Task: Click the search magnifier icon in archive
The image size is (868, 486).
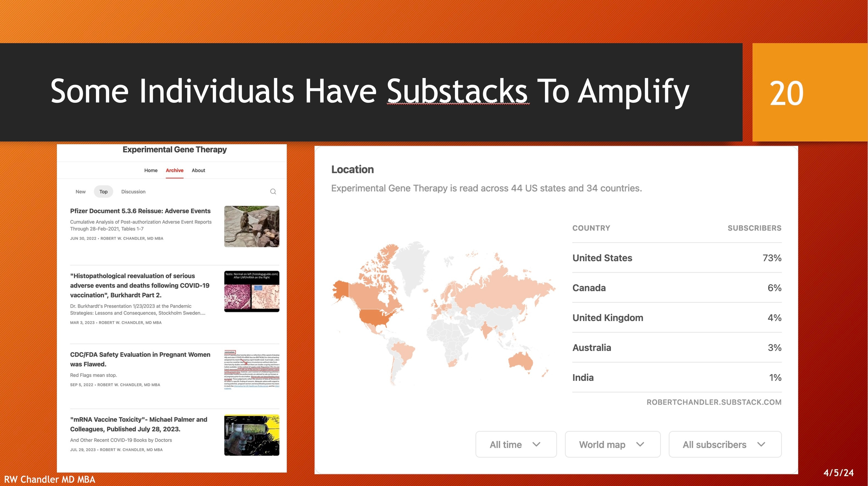Action: pos(273,192)
